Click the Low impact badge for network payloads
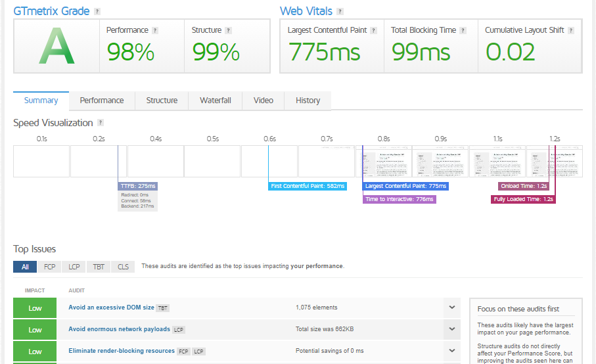The image size is (596, 364). [x=35, y=330]
